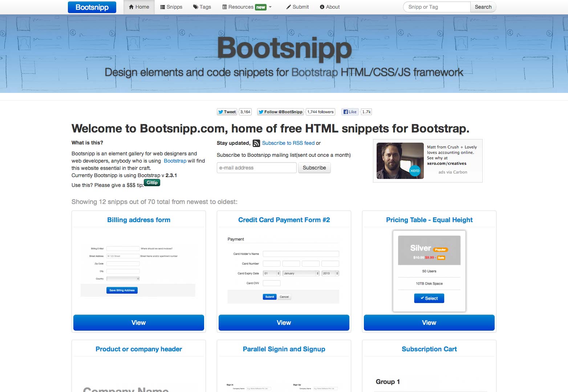The image size is (568, 392).
Task: Expand the Resources dropdown menu
Action: pyautogui.click(x=247, y=7)
